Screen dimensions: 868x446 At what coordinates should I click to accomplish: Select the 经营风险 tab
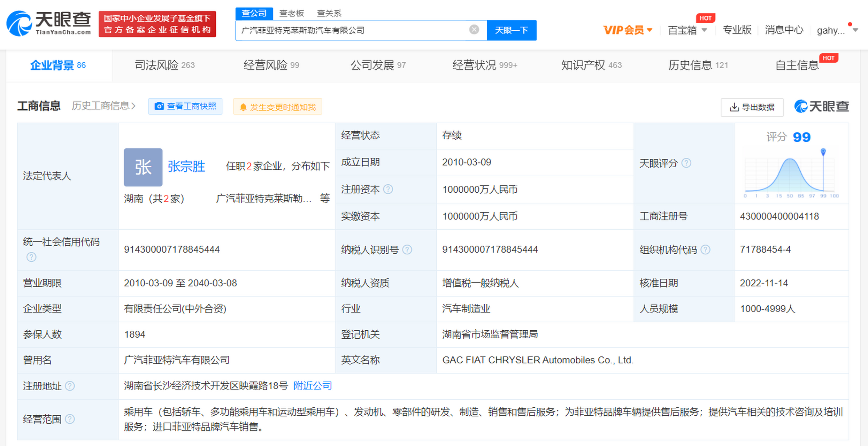271,65
